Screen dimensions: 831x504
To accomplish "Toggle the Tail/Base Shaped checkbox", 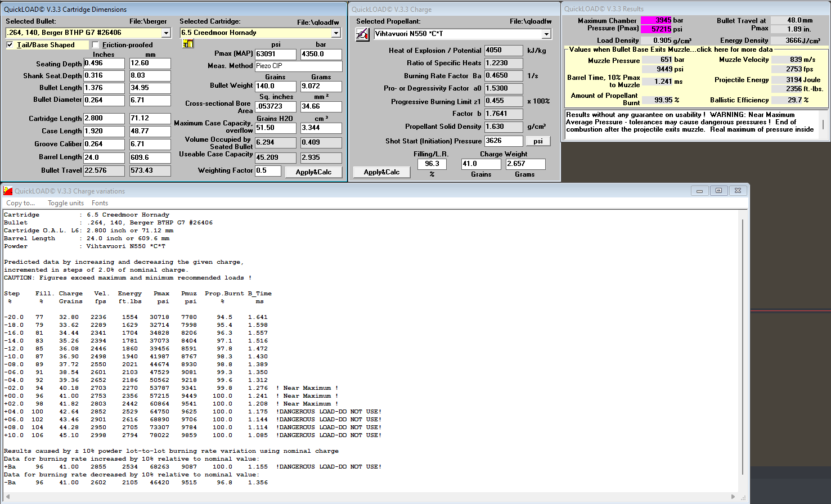I will [x=10, y=45].
